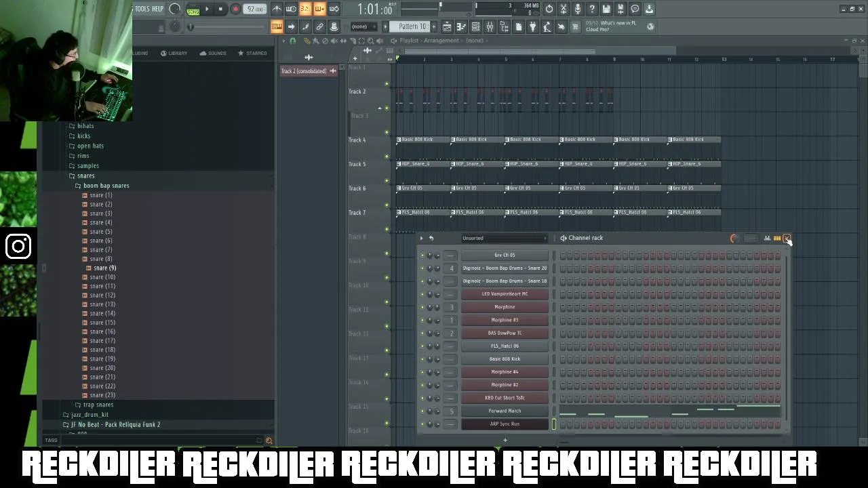Screen dimensions: 868x488
Task: Collapse the boom bap snares folder
Action: coord(106,186)
